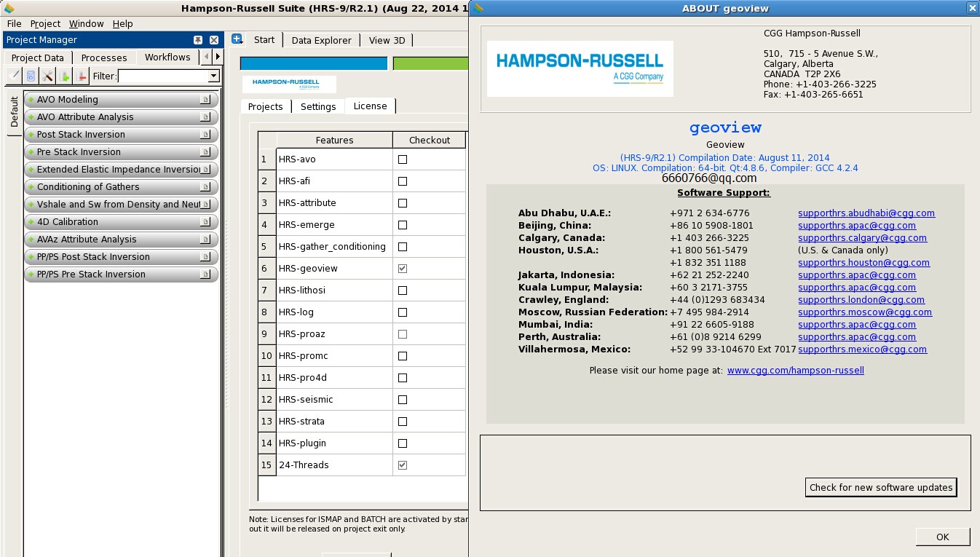Screen dimensions: 980x557
Task: Click document icon on Vshale and Sw row
Action: coord(206,205)
